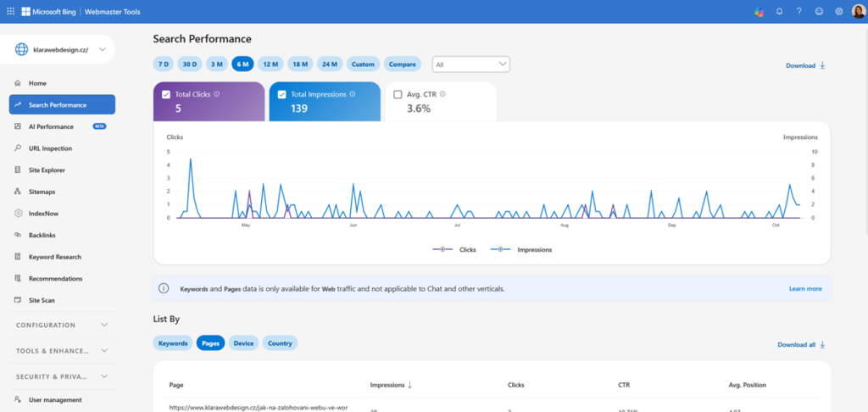This screenshot has height=412, width=868.
Task: Click the AI Performance sidebar icon
Action: click(18, 127)
